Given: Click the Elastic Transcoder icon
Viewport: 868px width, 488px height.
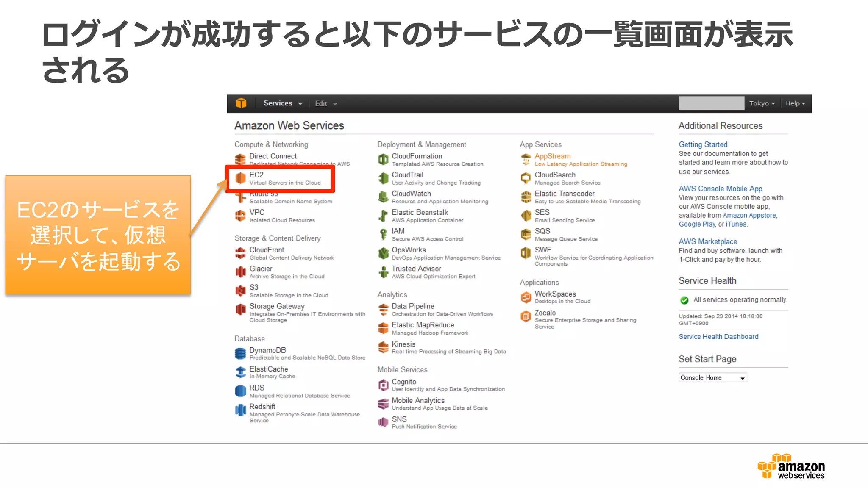Looking at the screenshot, I should [526, 197].
